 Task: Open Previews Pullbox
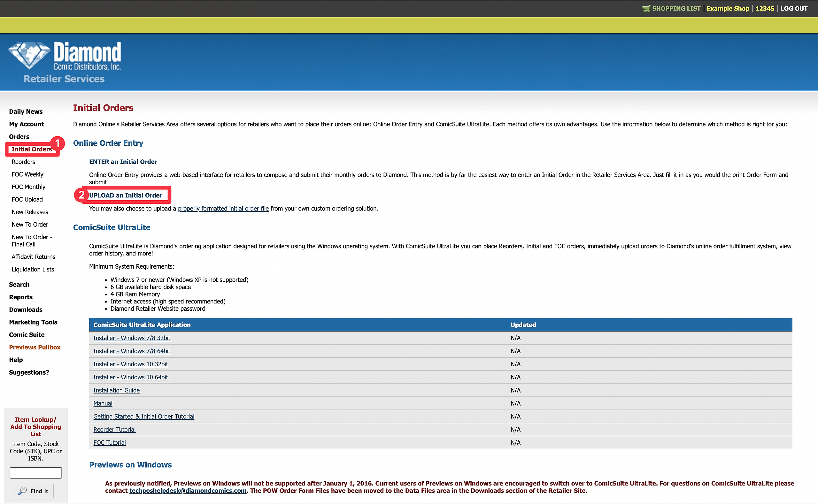coord(35,347)
